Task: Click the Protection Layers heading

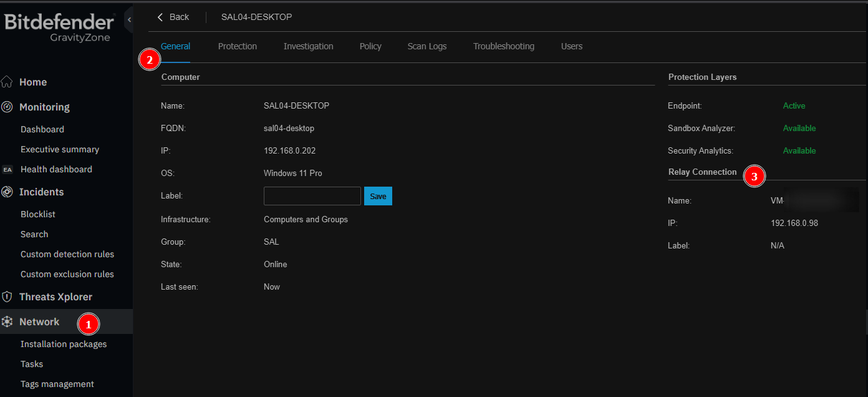Action: 702,77
